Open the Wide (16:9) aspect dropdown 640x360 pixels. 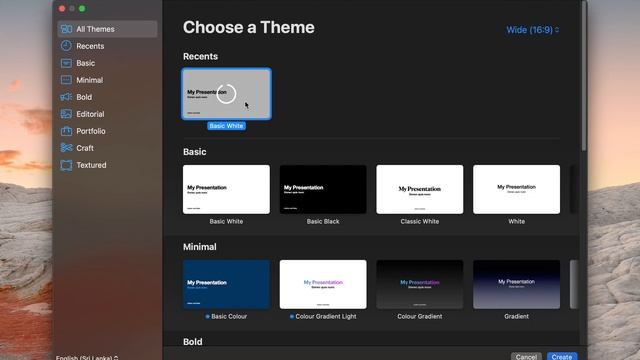click(x=533, y=30)
